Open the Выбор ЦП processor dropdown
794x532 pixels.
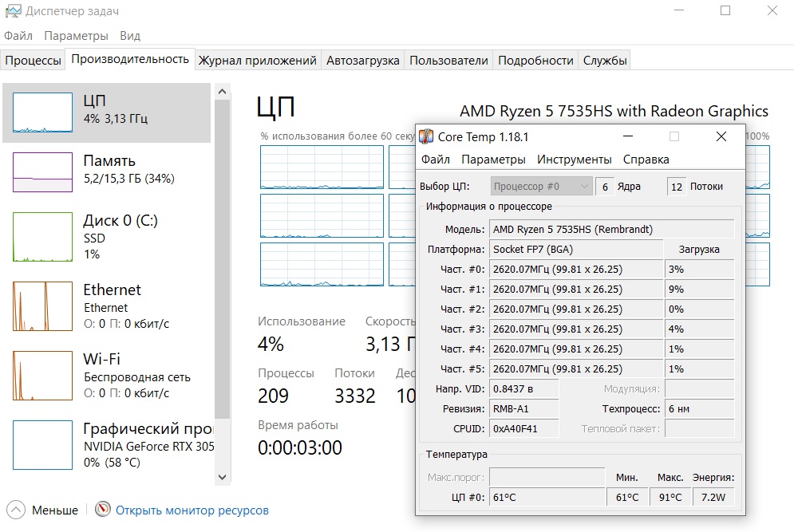pos(541,187)
